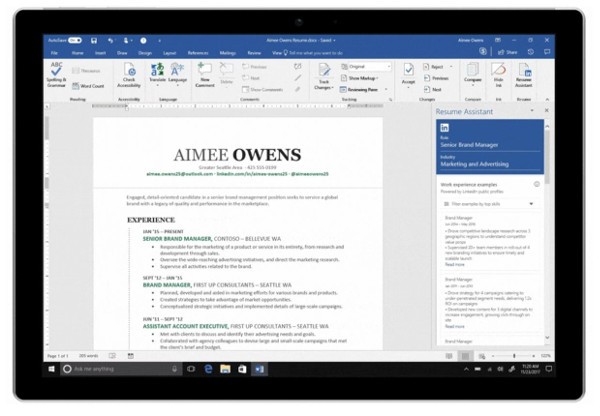Click the Save icon in title bar
This screenshot has width=600, height=416.
click(x=94, y=41)
